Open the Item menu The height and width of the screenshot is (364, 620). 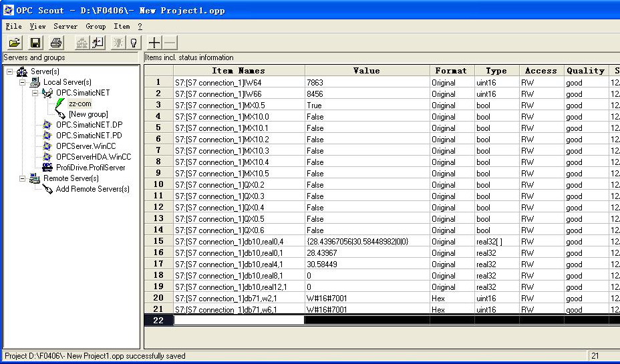point(122,27)
